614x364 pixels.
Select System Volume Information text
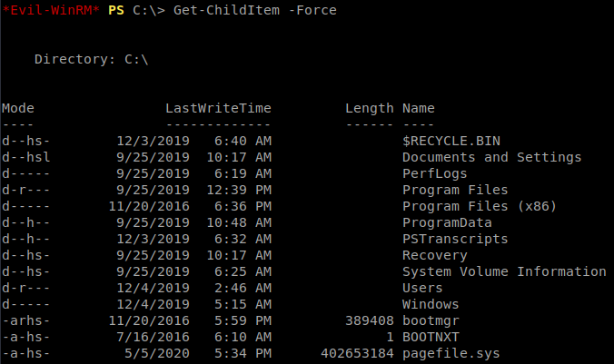[504, 271]
